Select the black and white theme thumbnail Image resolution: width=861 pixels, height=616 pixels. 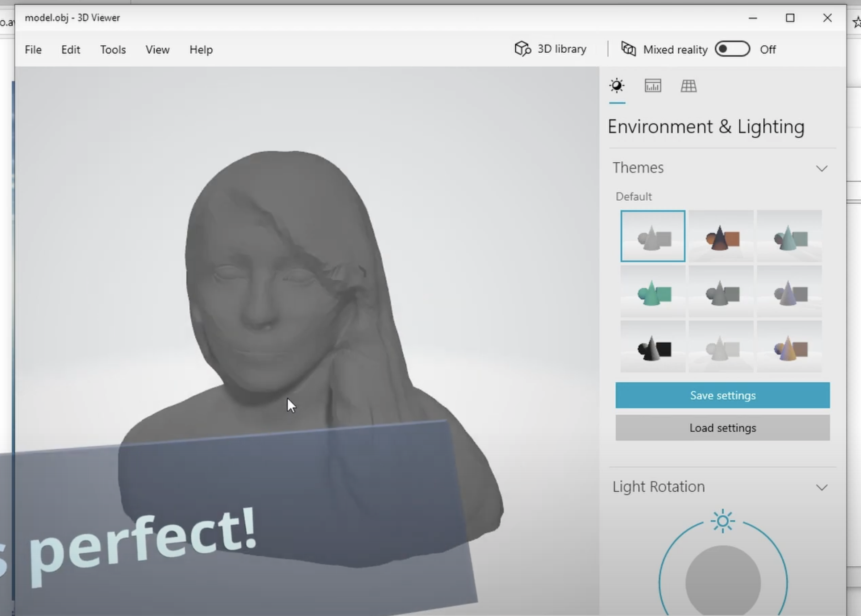click(653, 347)
